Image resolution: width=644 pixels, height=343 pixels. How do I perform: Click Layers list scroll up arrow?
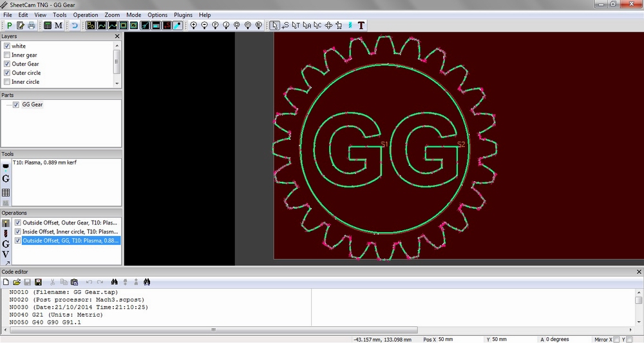click(117, 45)
